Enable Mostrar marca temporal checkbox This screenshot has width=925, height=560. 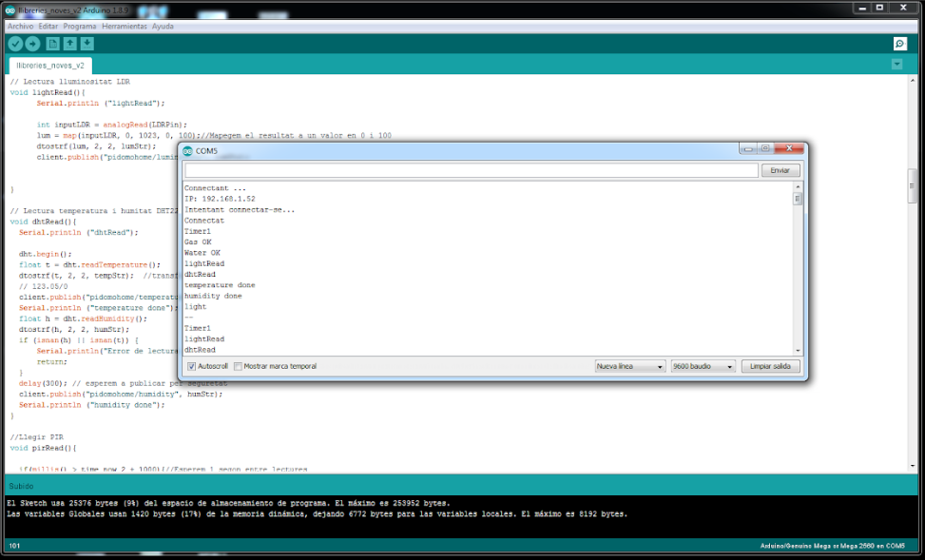[x=239, y=366]
